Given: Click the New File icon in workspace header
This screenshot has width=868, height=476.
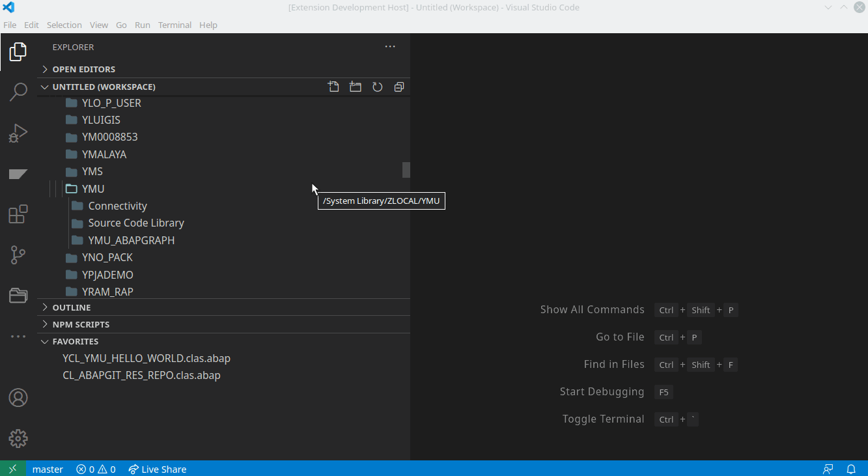Looking at the screenshot, I should tap(333, 87).
